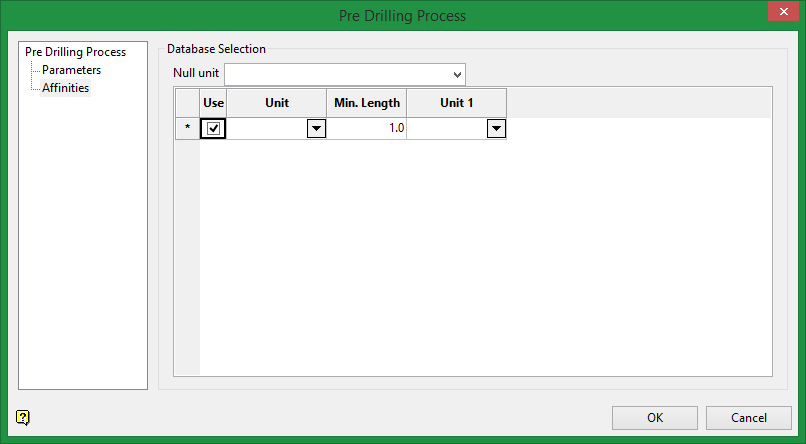
Task: Open the Unit 1 column dropdown arrow
Action: (496, 128)
